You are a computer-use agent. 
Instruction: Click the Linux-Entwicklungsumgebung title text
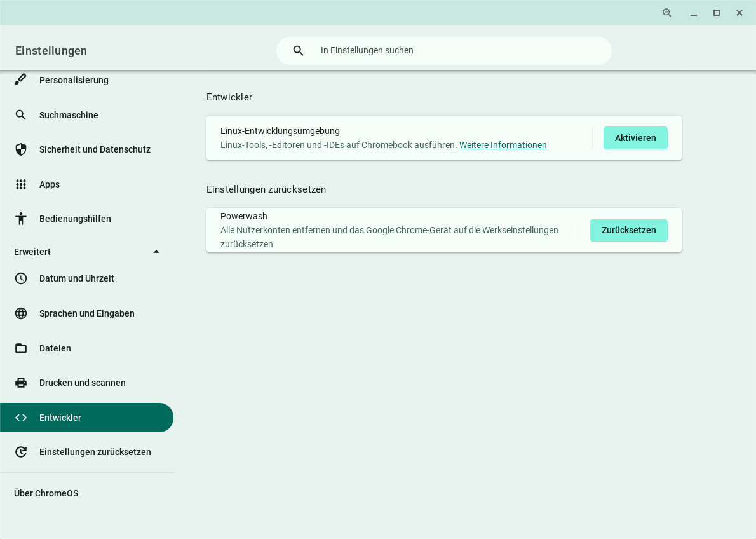280,131
